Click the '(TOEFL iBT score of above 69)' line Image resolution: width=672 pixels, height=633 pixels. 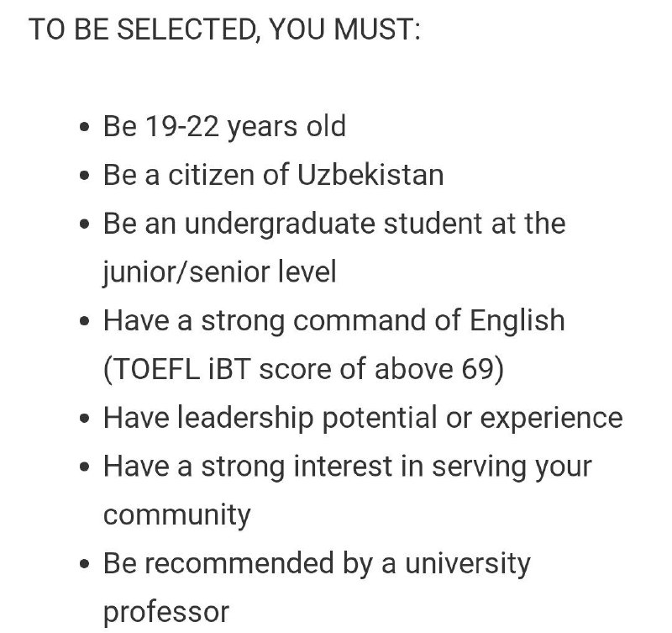tap(303, 369)
